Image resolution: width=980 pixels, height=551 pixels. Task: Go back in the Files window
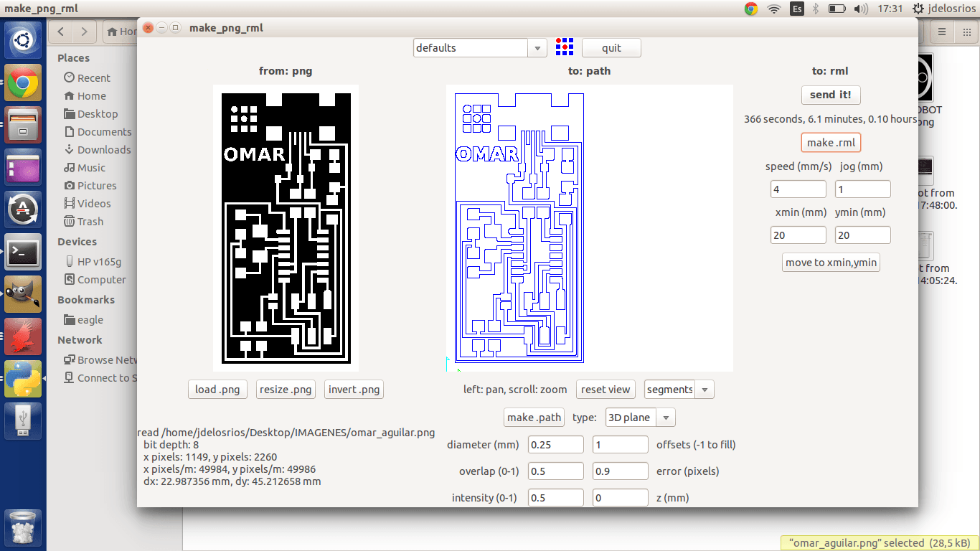tap(62, 32)
